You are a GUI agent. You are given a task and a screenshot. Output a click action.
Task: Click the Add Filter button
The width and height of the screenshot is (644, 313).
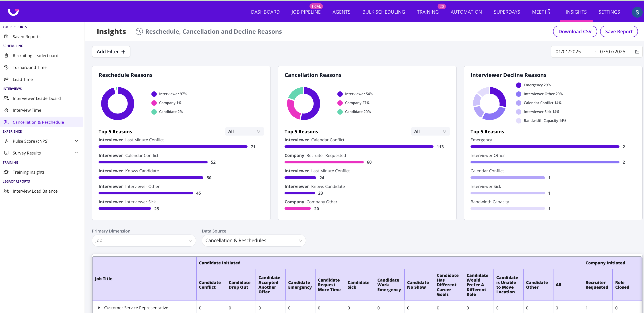click(111, 52)
